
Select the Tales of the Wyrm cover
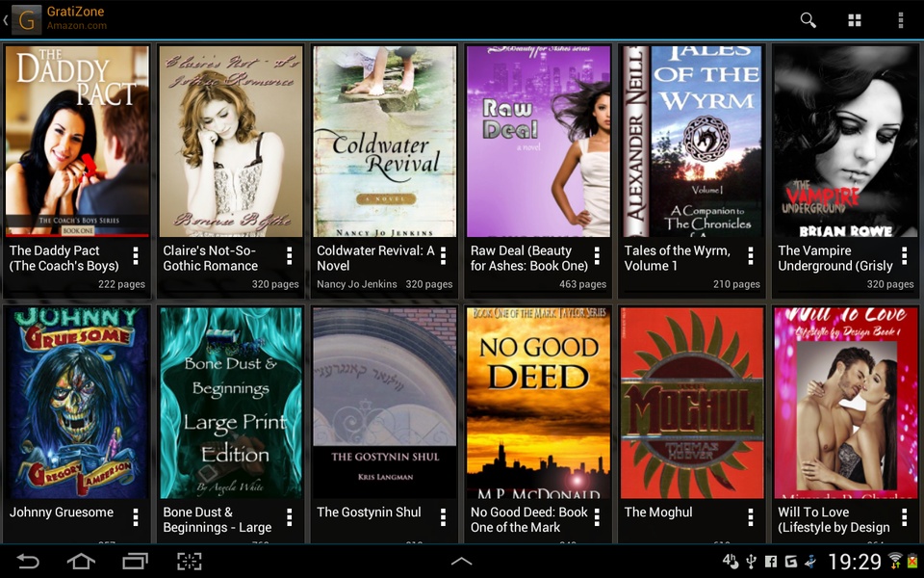tap(692, 142)
